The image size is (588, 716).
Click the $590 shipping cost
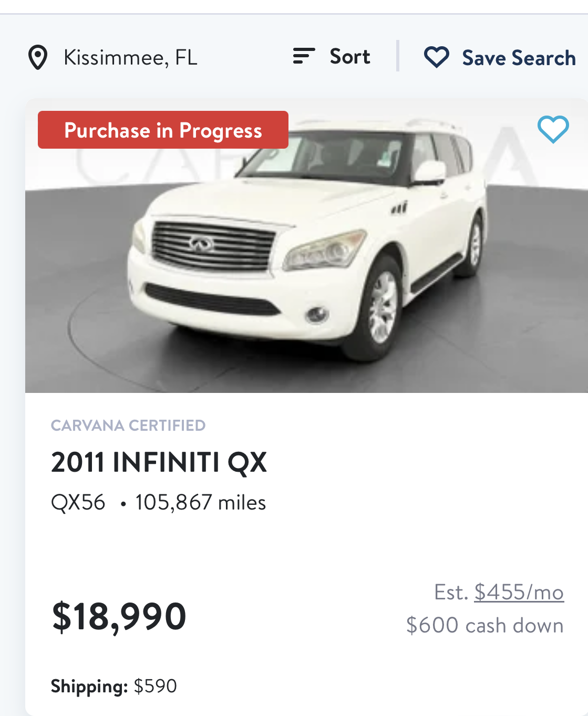pyautogui.click(x=156, y=686)
